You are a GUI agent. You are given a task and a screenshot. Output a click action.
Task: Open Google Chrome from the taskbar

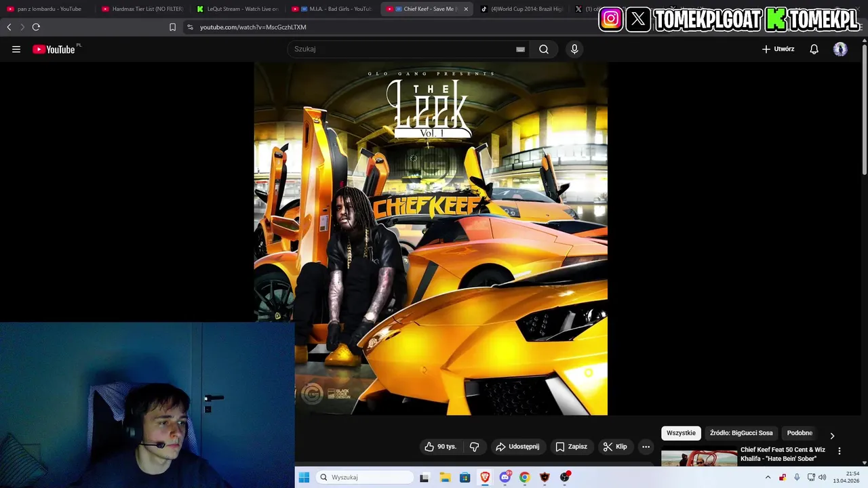[524, 477]
